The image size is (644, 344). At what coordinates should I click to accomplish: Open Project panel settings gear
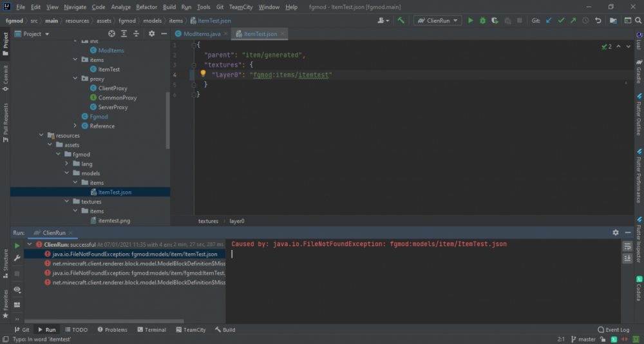(x=151, y=33)
